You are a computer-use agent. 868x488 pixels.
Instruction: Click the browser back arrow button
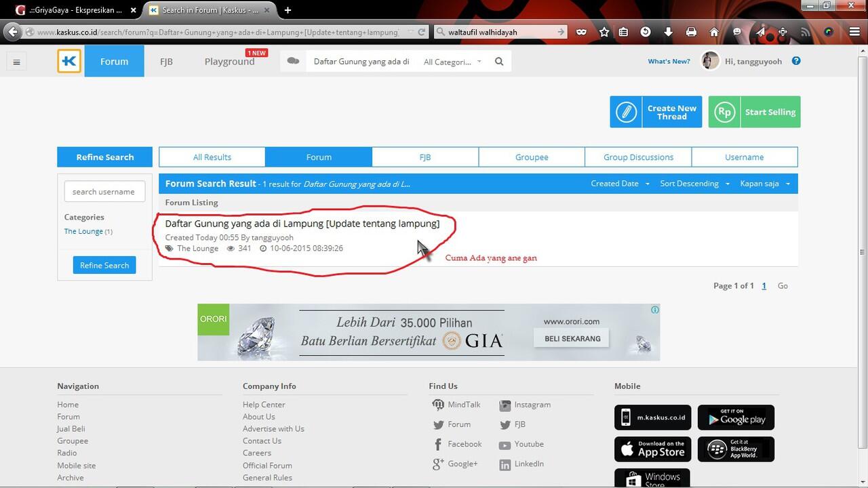(13, 32)
